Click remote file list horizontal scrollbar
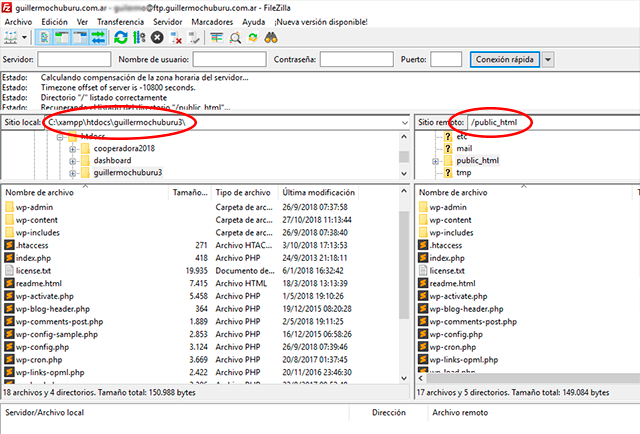This screenshot has width=640, height=434. pyautogui.click(x=532, y=378)
